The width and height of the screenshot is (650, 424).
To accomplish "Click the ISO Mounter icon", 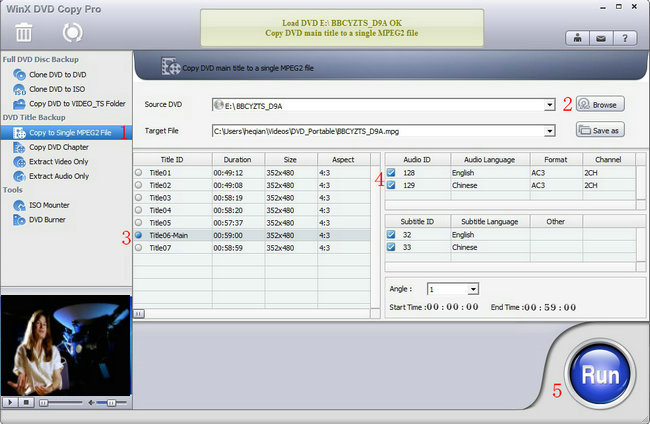I will [x=19, y=205].
